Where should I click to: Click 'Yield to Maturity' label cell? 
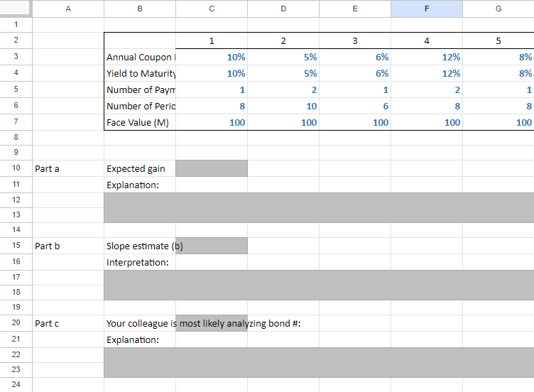click(140, 73)
